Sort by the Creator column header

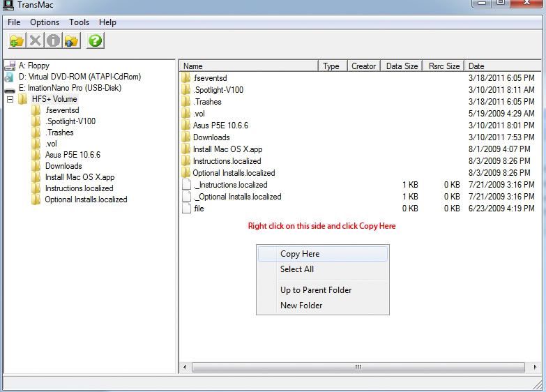coord(364,66)
